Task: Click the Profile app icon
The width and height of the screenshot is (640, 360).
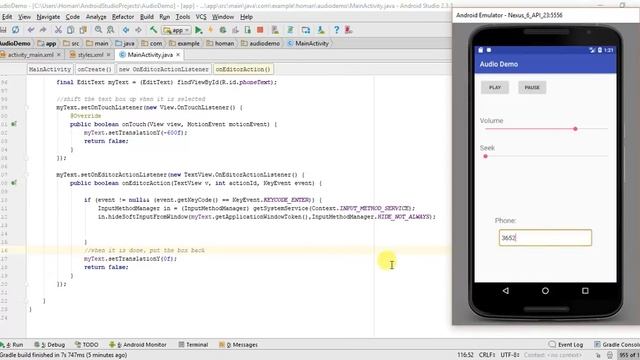Action: click(x=236, y=30)
